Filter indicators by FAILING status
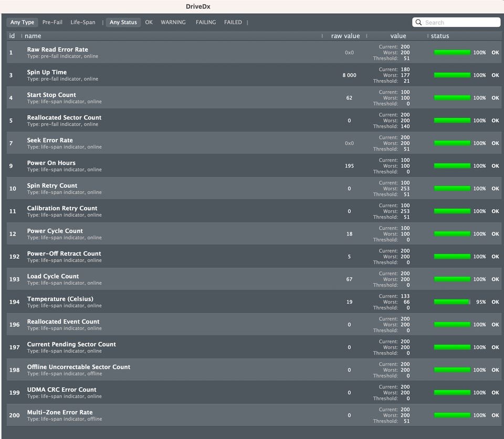The image size is (504, 439). point(206,22)
